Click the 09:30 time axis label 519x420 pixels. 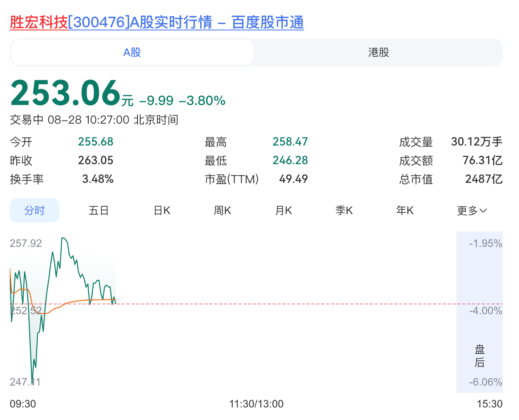pos(23,404)
